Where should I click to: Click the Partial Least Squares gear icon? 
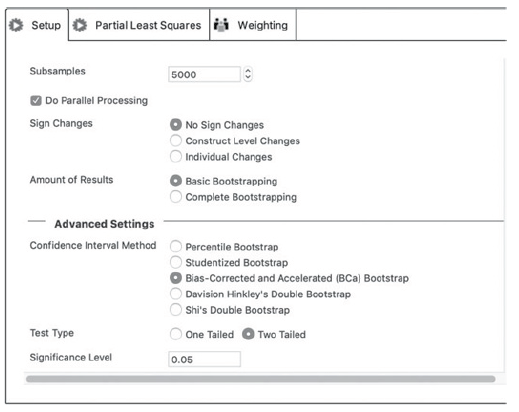80,25
